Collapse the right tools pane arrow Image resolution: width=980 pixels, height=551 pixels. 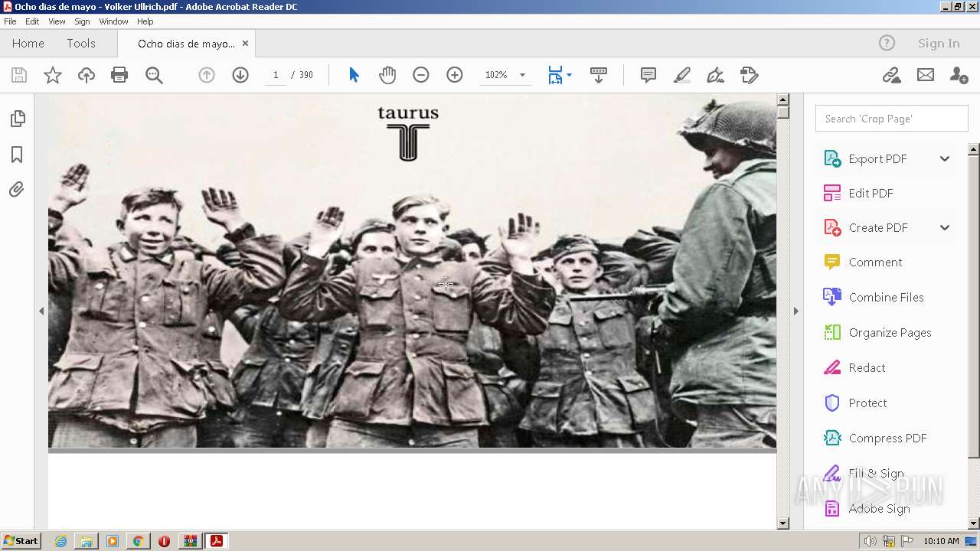(x=795, y=311)
